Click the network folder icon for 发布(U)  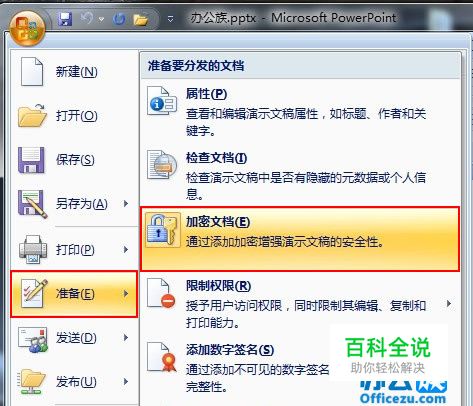point(32,382)
